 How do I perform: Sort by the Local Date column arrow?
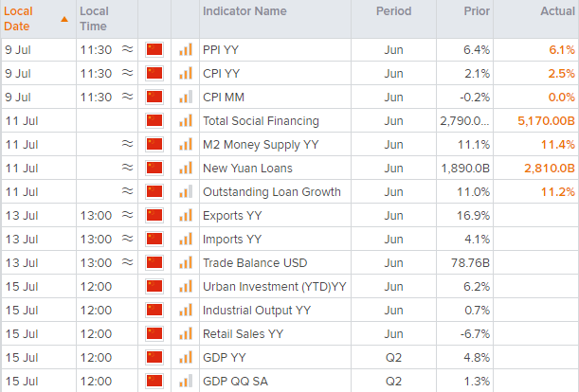[63, 19]
